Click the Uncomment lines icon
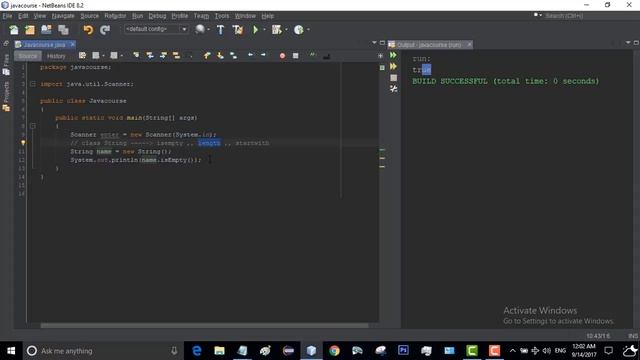 tap(327, 56)
